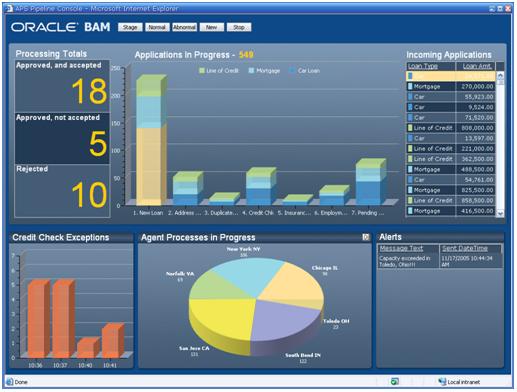The height and width of the screenshot is (392, 517).
Task: Click the Credit Chk stage bar
Action: [x=261, y=186]
